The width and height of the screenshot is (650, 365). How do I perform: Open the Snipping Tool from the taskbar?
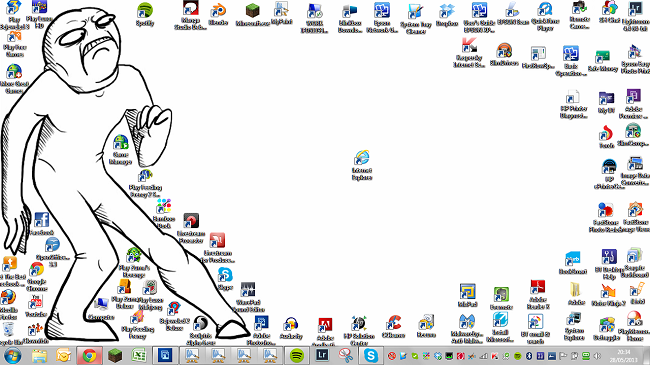click(x=345, y=355)
